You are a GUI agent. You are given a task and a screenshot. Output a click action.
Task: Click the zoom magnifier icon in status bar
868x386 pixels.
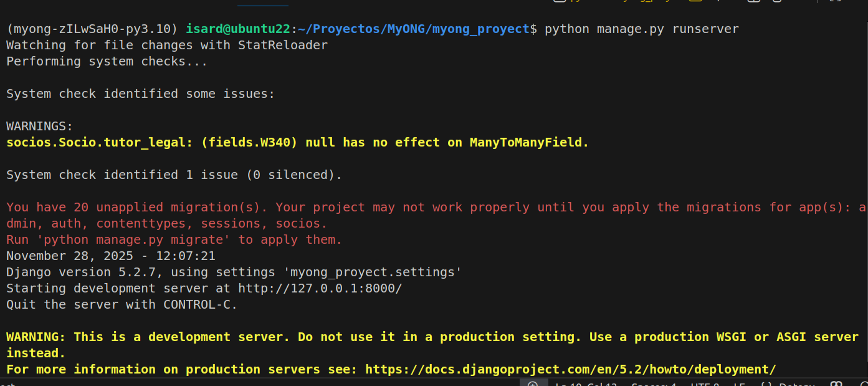point(533,384)
